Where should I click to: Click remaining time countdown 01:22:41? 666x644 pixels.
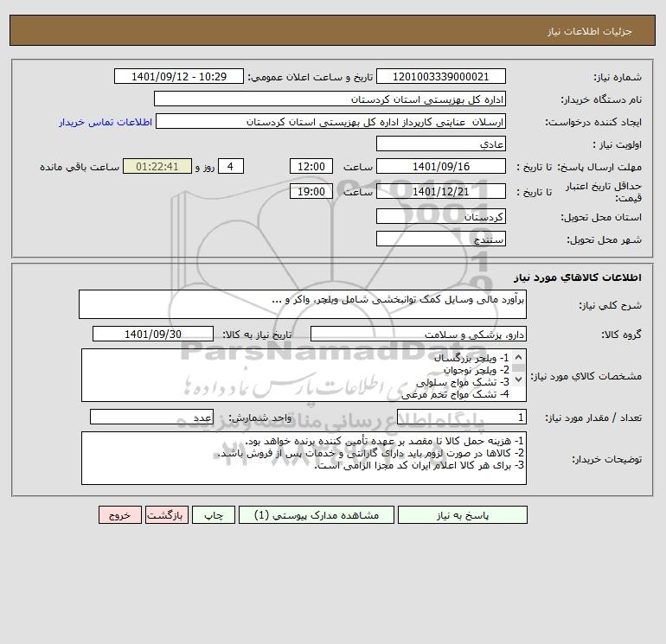point(157,167)
